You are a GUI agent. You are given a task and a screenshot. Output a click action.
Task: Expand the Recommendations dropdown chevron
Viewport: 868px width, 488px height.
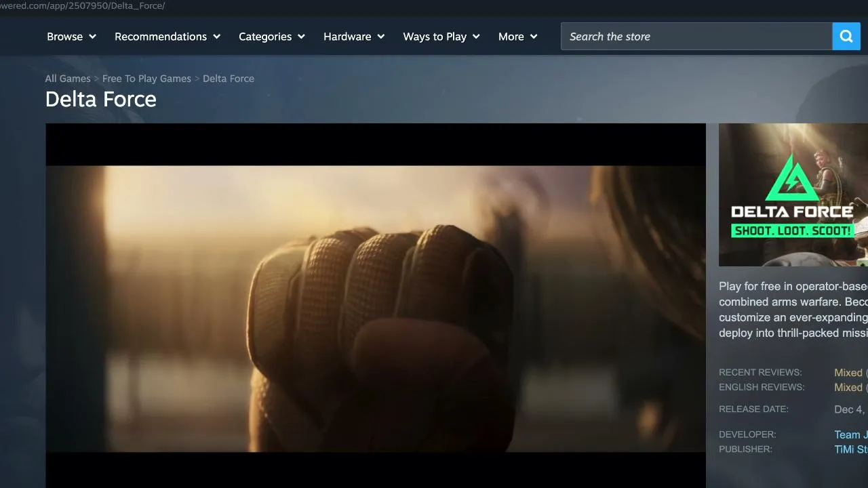coord(217,37)
